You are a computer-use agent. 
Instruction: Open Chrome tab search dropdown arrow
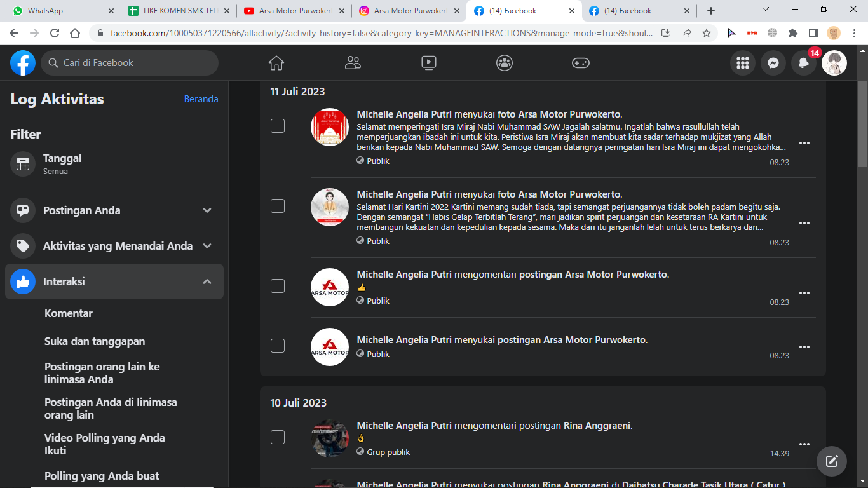point(765,10)
